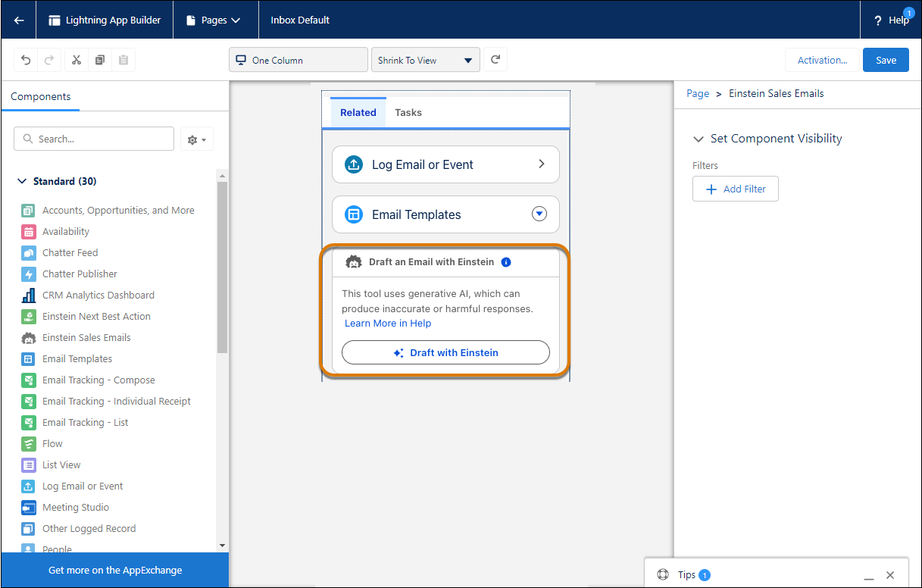
Task: Click the components list scrollbar
Action: (x=222, y=267)
